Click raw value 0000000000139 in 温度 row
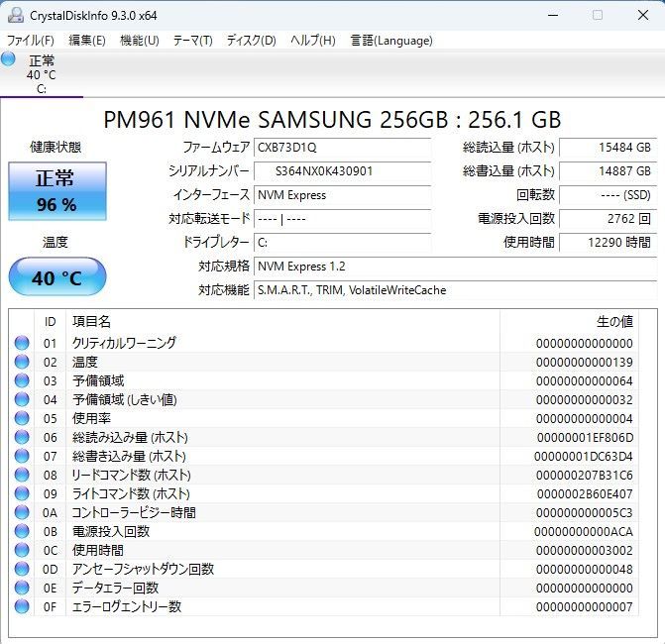 tap(585, 362)
